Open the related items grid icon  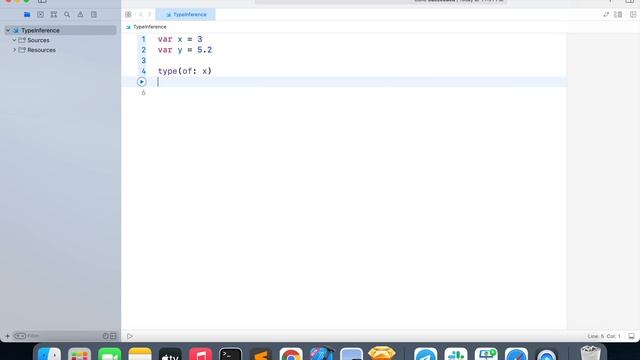coord(128,15)
